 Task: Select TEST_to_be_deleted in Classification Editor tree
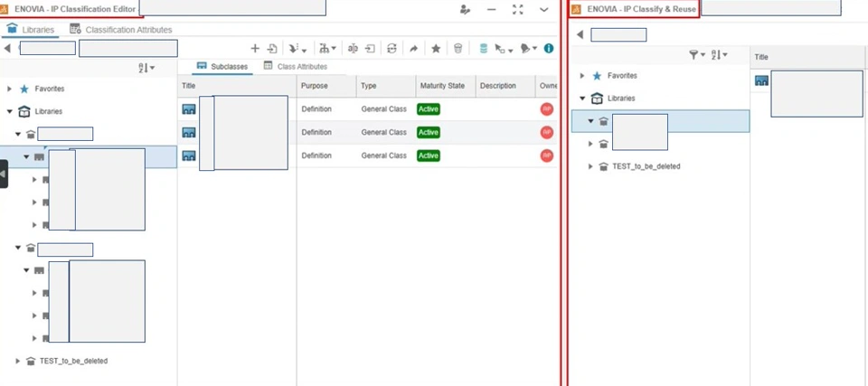(73, 361)
